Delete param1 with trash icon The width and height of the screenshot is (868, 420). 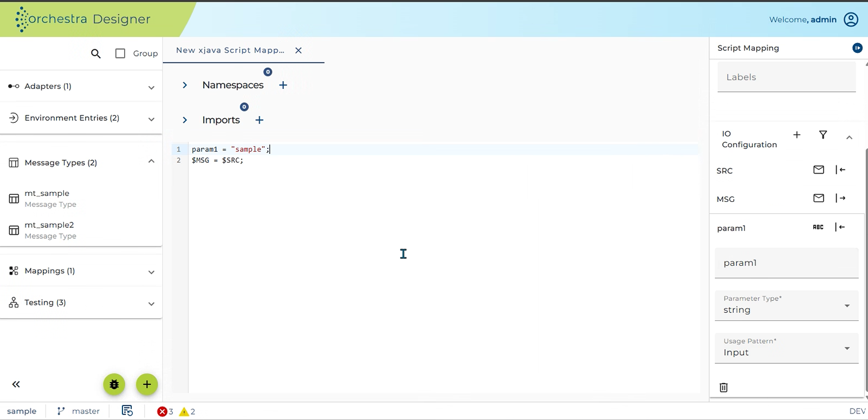point(723,388)
